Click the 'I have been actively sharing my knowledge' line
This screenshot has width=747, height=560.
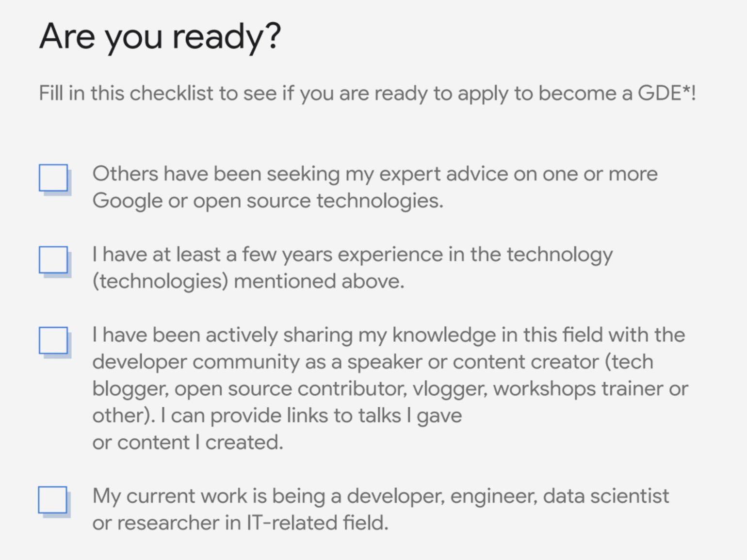(388, 335)
